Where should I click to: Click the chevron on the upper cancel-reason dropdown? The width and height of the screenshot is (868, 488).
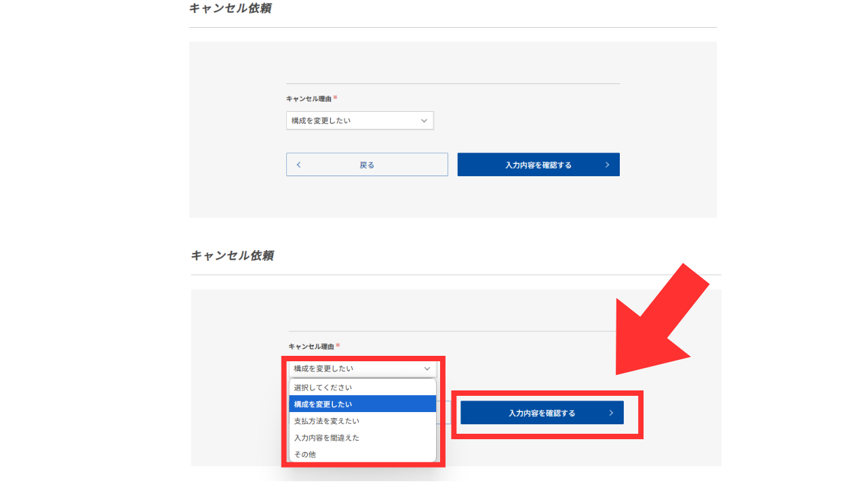click(x=424, y=121)
